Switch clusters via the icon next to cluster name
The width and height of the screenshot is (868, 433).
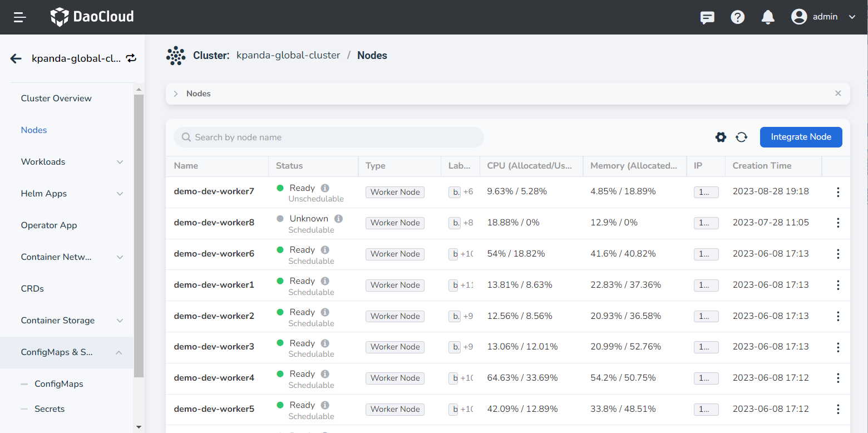pyautogui.click(x=131, y=58)
